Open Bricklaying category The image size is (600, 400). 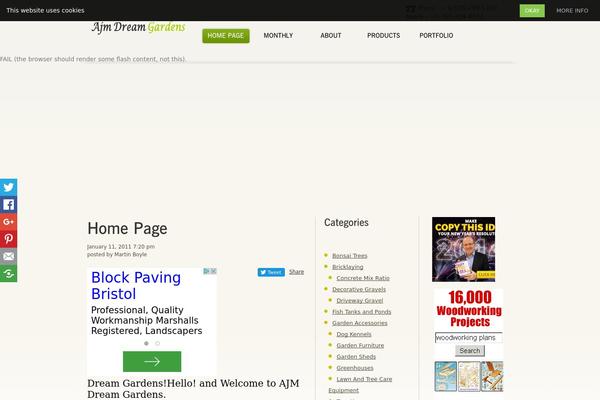(x=347, y=267)
